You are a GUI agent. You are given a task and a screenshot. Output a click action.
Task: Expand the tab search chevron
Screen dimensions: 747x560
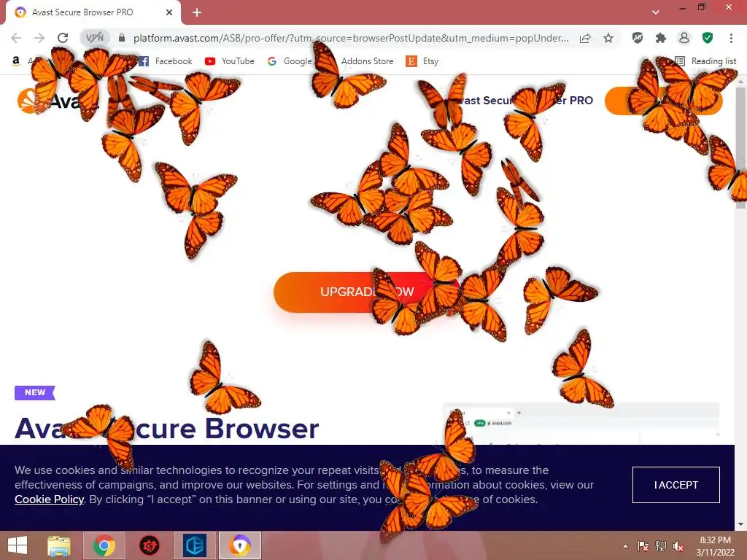656,12
